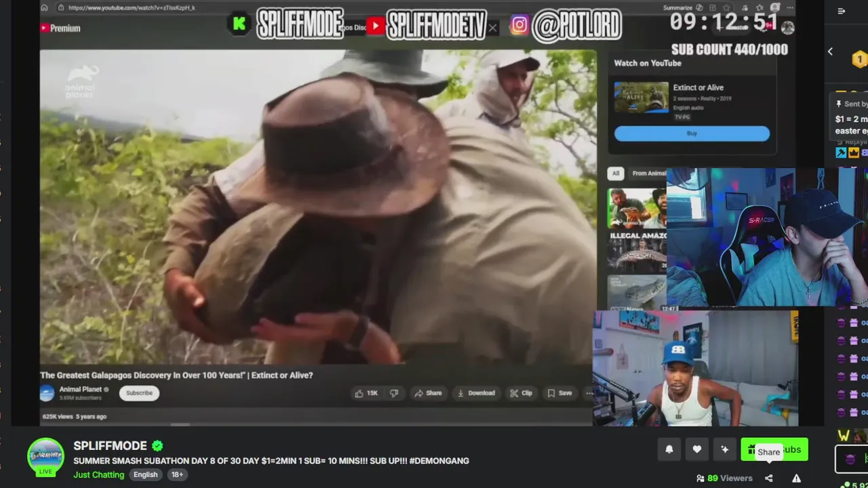Click the gold number 1 badge
The width and height of the screenshot is (868, 488).
click(x=859, y=60)
